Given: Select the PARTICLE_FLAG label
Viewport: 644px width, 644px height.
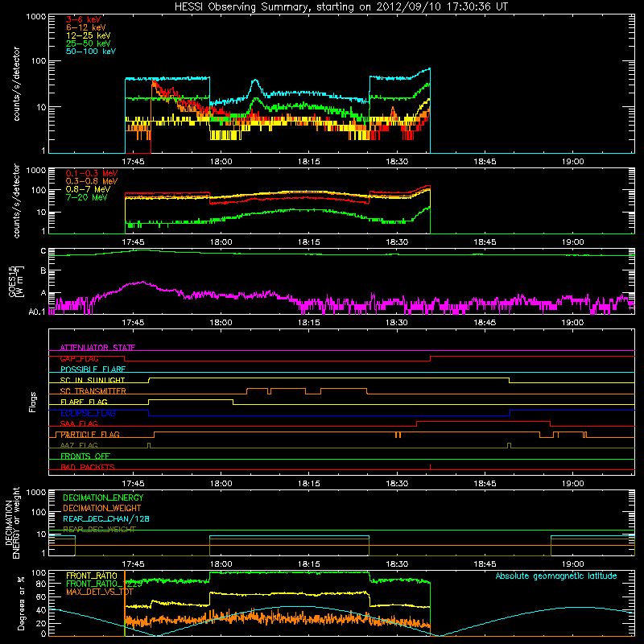Looking at the screenshot, I should (90, 434).
